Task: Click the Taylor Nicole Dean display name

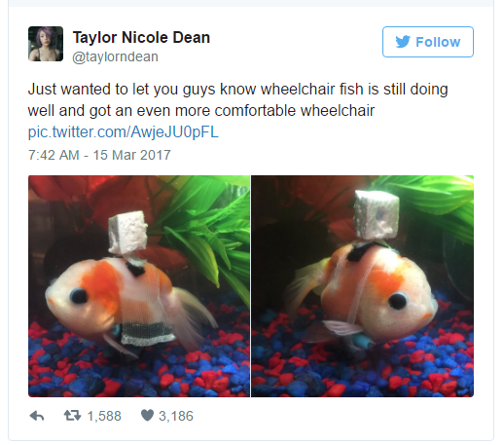Action: (x=141, y=37)
